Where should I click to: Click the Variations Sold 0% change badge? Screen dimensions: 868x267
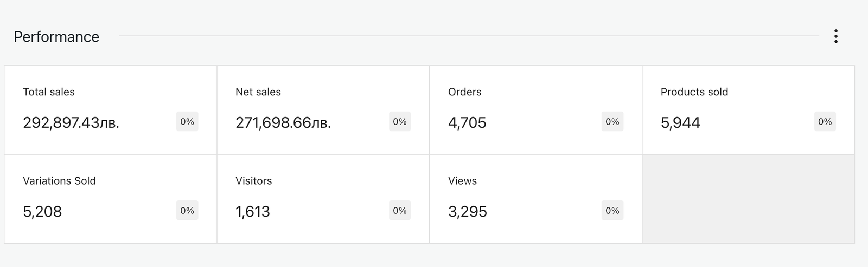(x=187, y=211)
